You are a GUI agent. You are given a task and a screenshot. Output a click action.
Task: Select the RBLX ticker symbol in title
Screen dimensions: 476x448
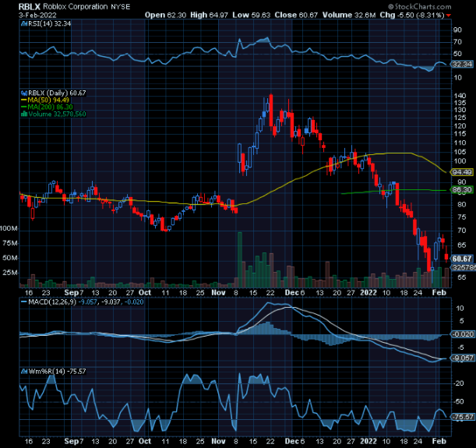tap(29, 7)
